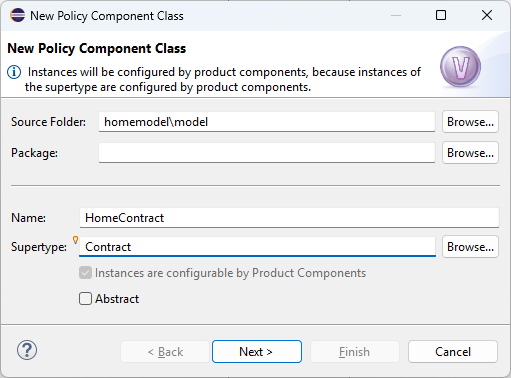The height and width of the screenshot is (378, 511).
Task: Click Instances are configurable by Product Components checkbox
Action: (85, 273)
